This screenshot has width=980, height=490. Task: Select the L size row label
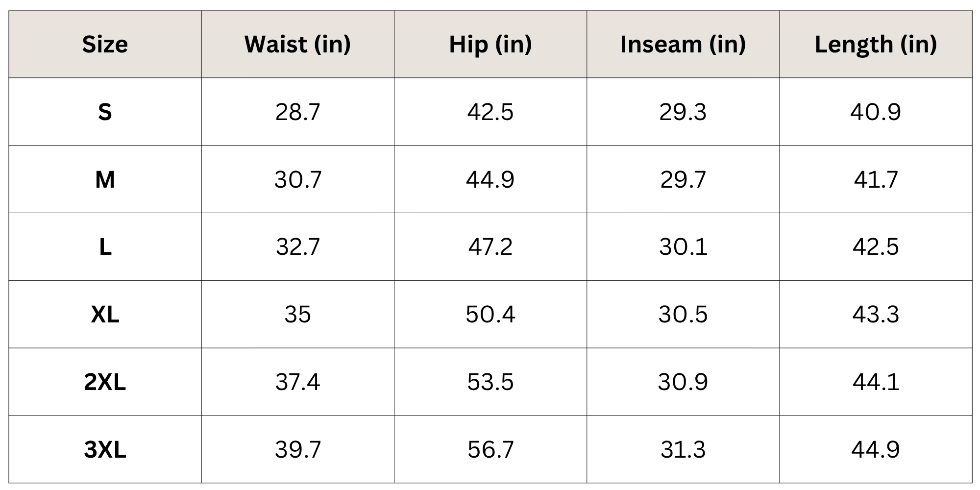tap(105, 246)
